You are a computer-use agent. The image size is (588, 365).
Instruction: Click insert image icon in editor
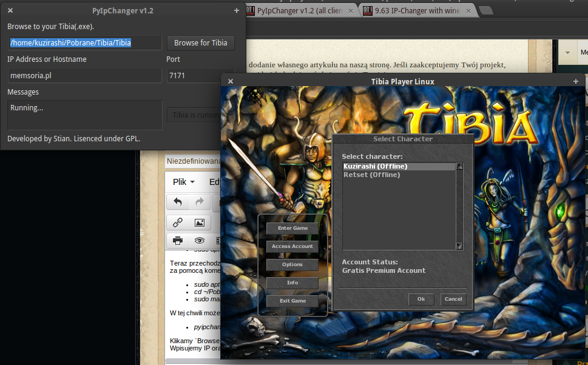200,223
